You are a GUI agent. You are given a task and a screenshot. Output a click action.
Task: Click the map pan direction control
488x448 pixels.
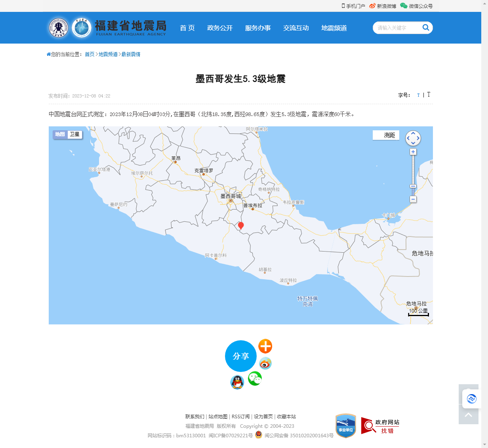[x=413, y=138]
